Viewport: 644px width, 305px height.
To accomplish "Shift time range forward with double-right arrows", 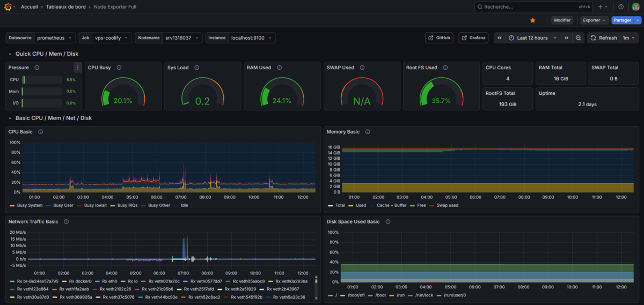I will click(566, 38).
